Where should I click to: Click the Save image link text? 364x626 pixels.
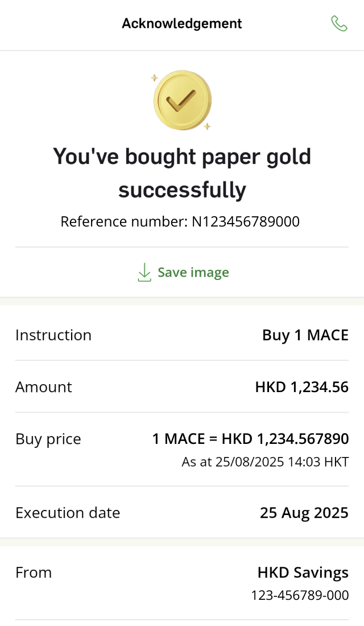(193, 273)
